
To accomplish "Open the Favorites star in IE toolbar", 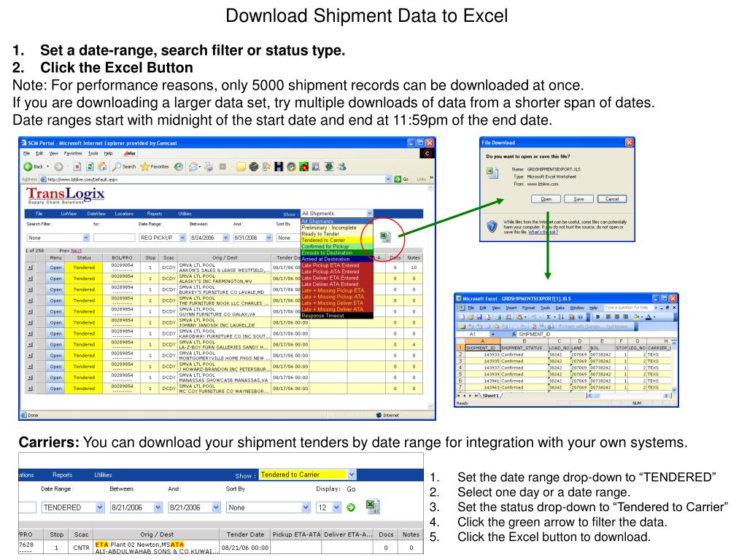I will pos(145,167).
